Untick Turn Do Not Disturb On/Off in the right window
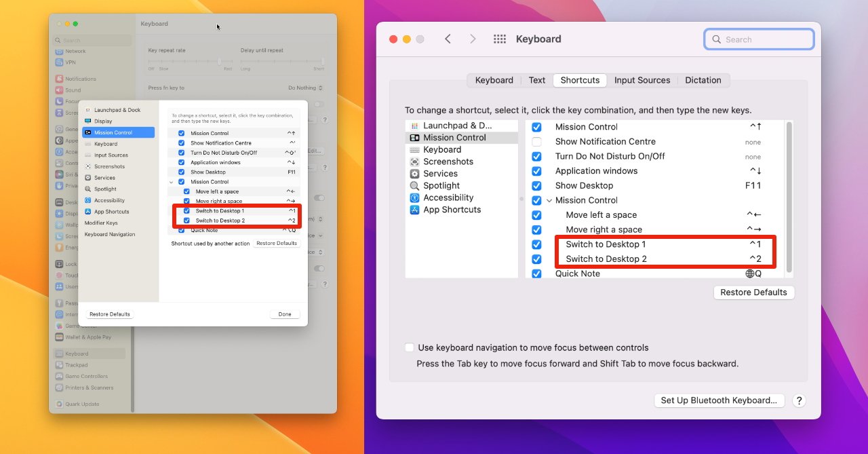This screenshot has width=868, height=454. pyautogui.click(x=536, y=157)
